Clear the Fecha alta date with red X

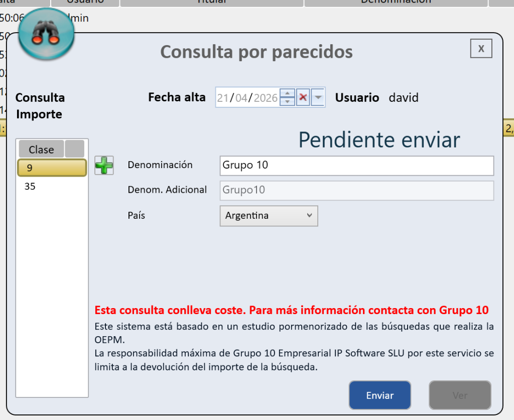click(x=303, y=97)
